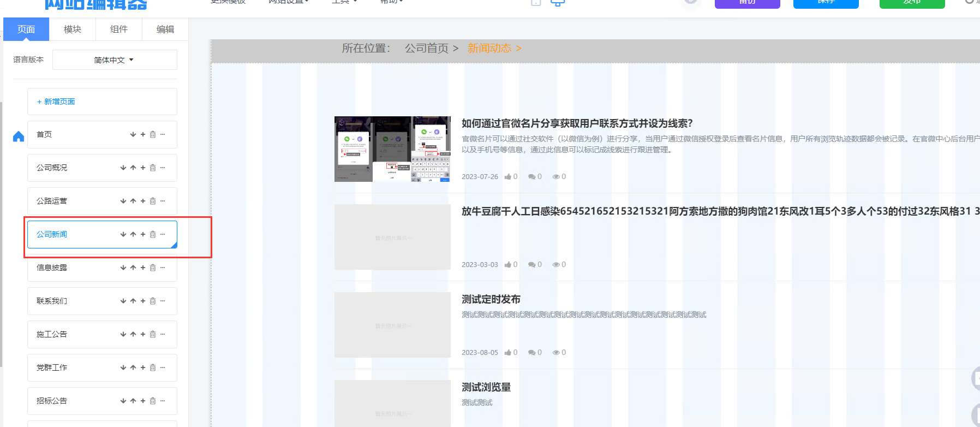Delete the 联系我们 page

[153, 301]
